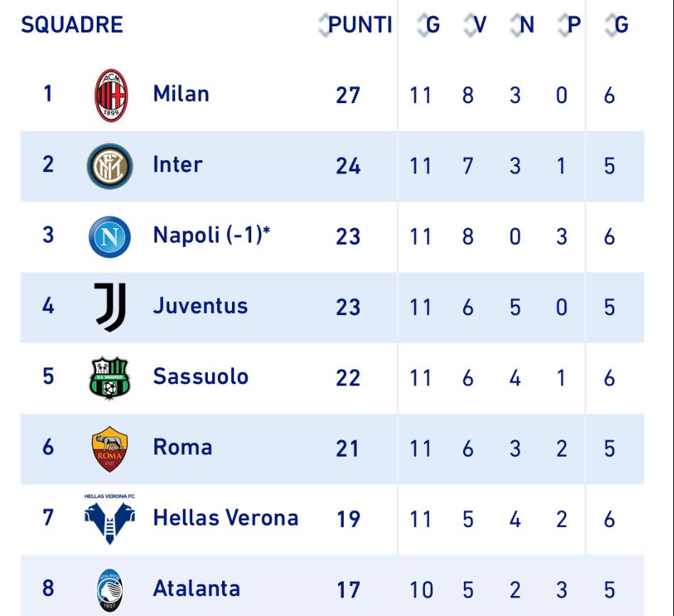
Task: Click the Atalanta club badge
Action: (110, 590)
